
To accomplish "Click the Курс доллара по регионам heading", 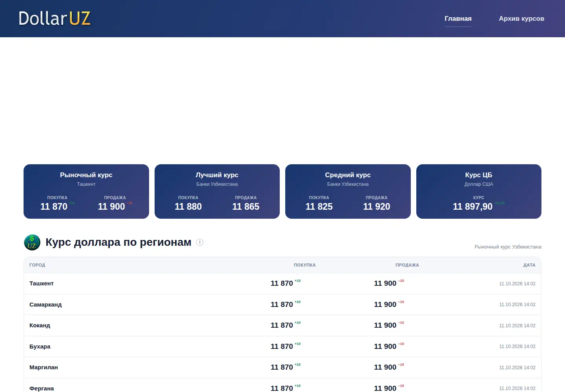I will point(118,242).
